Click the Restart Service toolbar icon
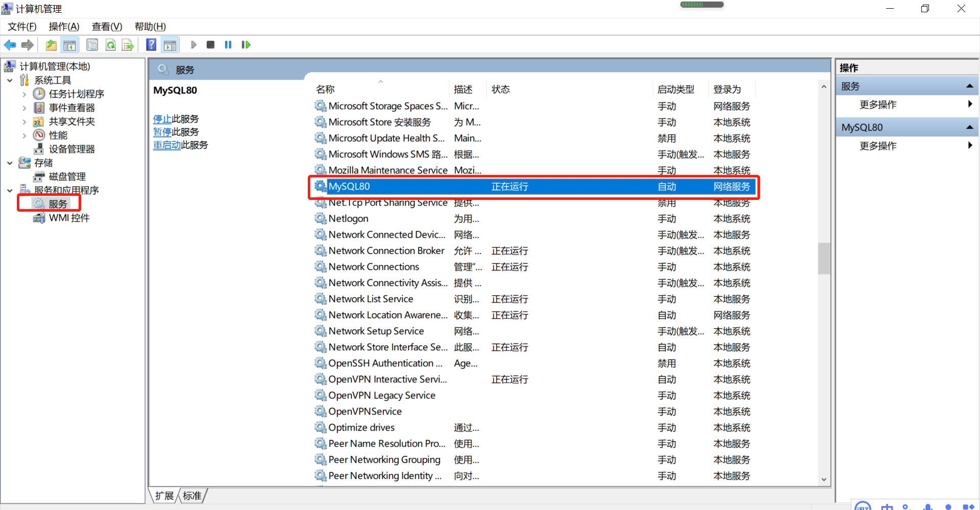This screenshot has height=510, width=980. pyautogui.click(x=246, y=45)
